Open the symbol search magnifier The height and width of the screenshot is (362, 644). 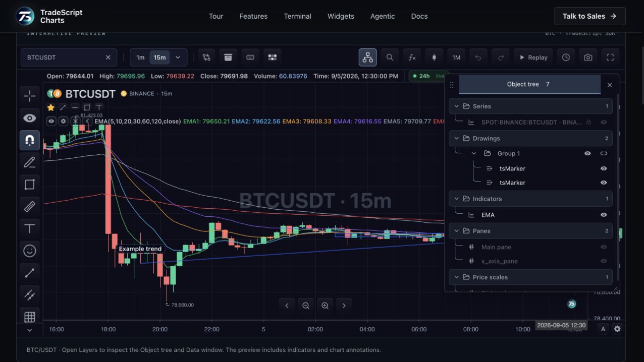pos(390,57)
